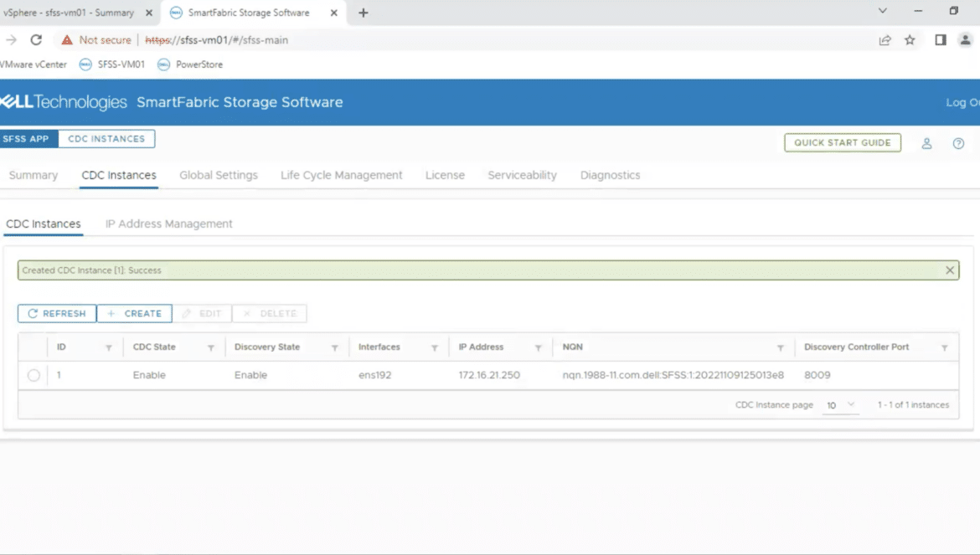Image resolution: width=980 pixels, height=555 pixels.
Task: Dismiss the Created CDC Instance success banner
Action: [950, 270]
